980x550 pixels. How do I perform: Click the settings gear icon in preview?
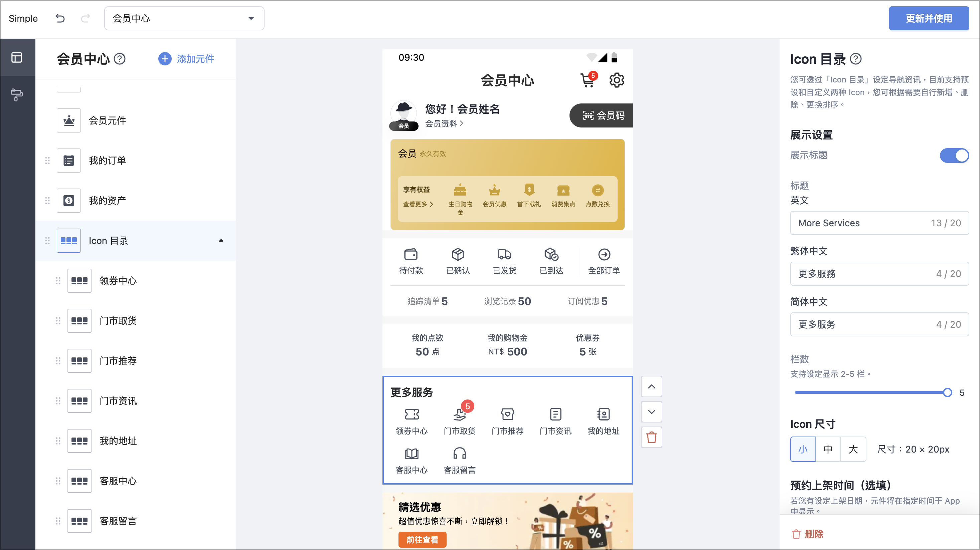[x=617, y=80]
